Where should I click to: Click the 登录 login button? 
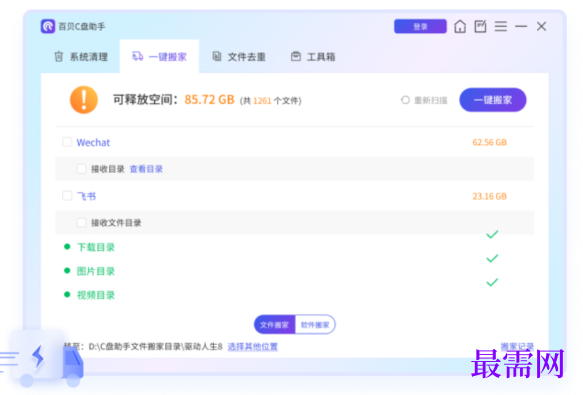click(420, 26)
